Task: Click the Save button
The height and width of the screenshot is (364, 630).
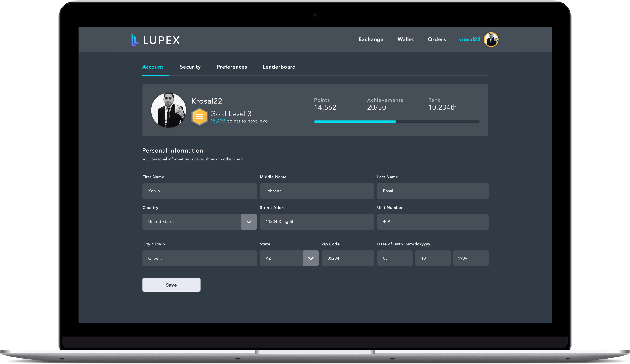Action: [x=171, y=285]
